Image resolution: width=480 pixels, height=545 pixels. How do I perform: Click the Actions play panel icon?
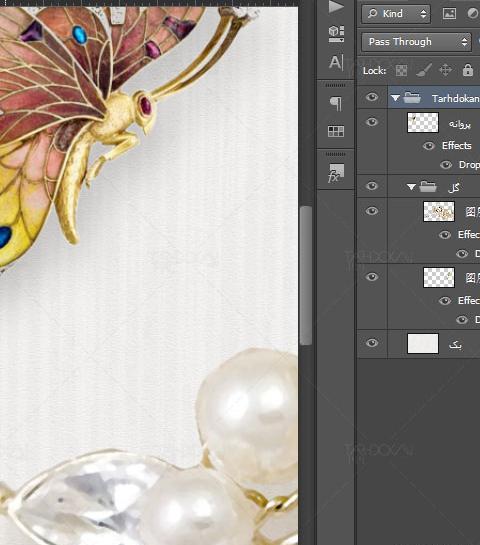pyautogui.click(x=336, y=7)
